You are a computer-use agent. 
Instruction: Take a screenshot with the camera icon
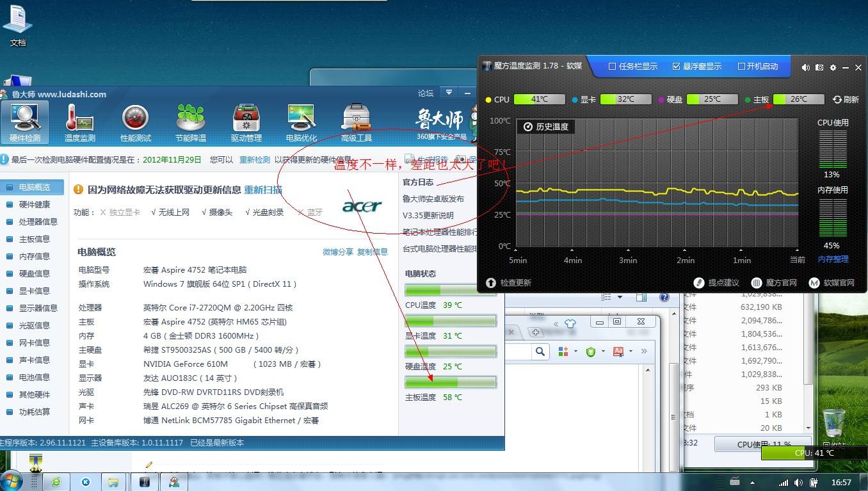tap(819, 67)
